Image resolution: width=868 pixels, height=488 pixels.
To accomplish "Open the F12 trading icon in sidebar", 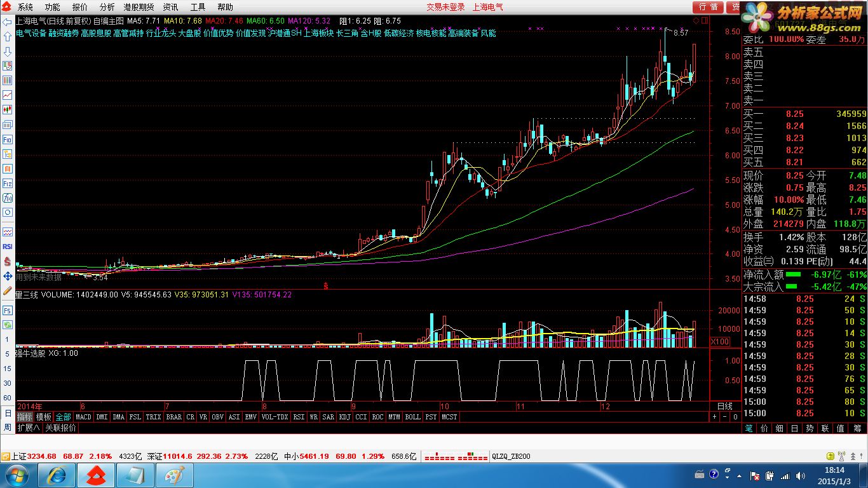I will pyautogui.click(x=8, y=183).
